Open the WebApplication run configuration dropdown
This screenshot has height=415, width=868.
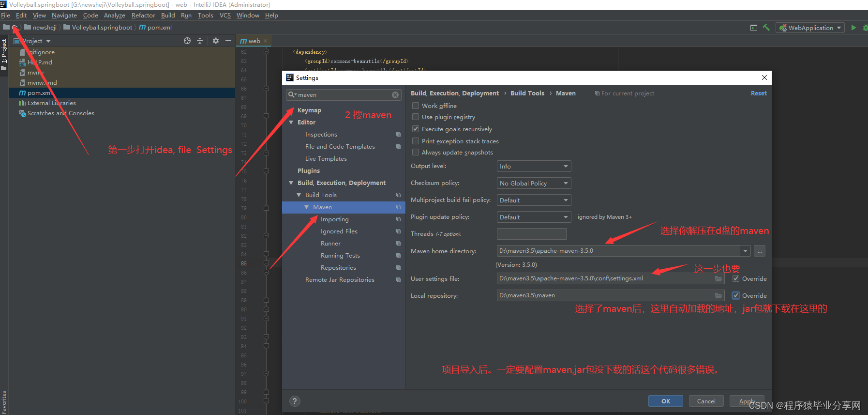point(810,28)
